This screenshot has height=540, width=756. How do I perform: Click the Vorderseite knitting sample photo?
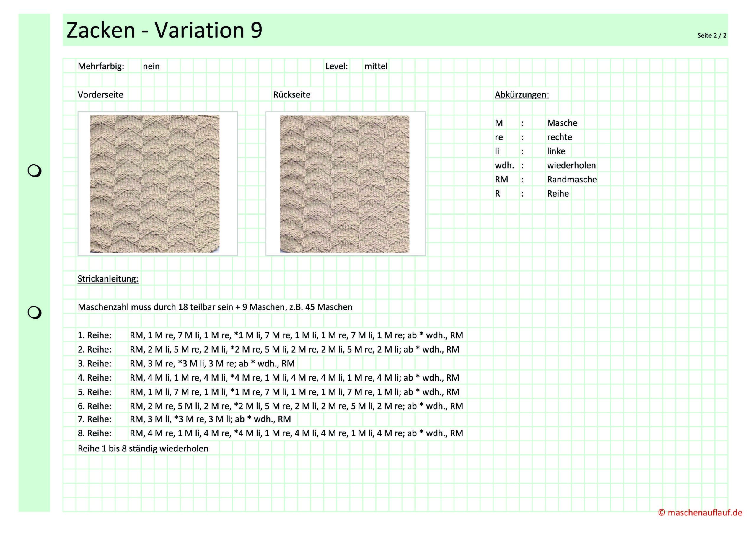point(155,184)
